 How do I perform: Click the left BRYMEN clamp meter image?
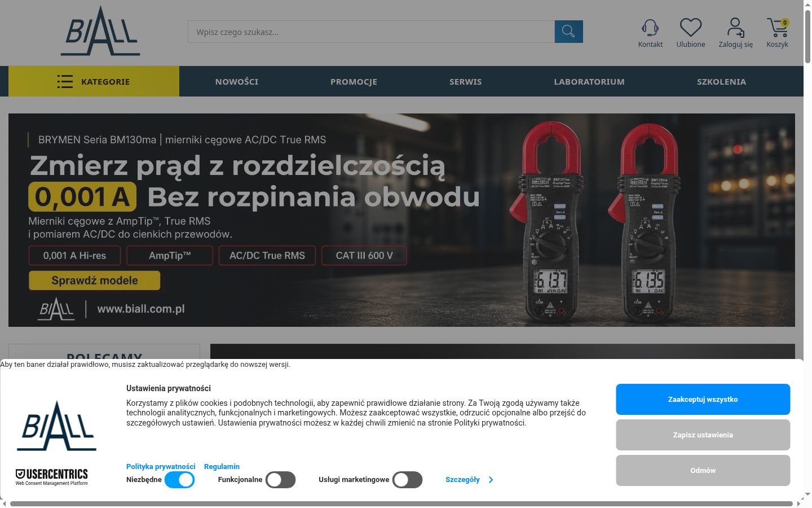point(546,222)
